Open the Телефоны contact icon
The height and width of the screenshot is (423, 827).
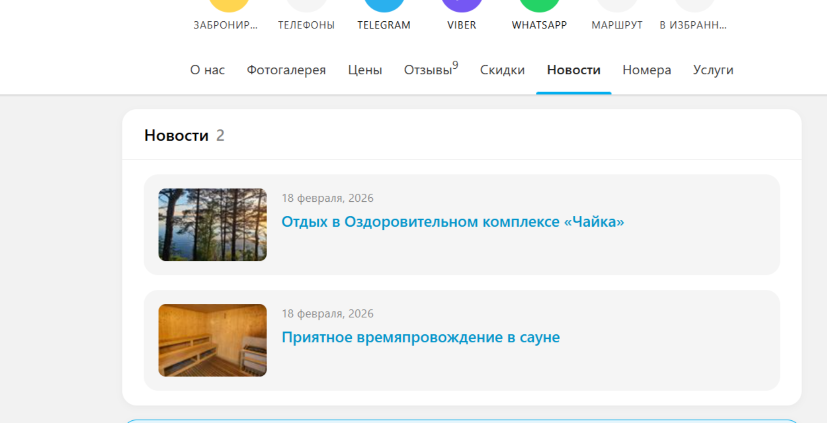point(306,5)
